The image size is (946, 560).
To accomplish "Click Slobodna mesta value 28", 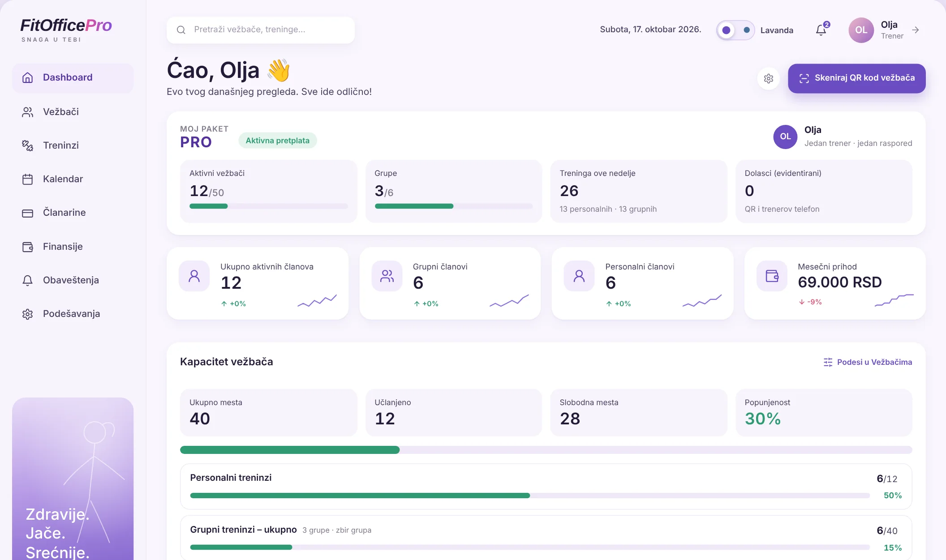I will (570, 419).
